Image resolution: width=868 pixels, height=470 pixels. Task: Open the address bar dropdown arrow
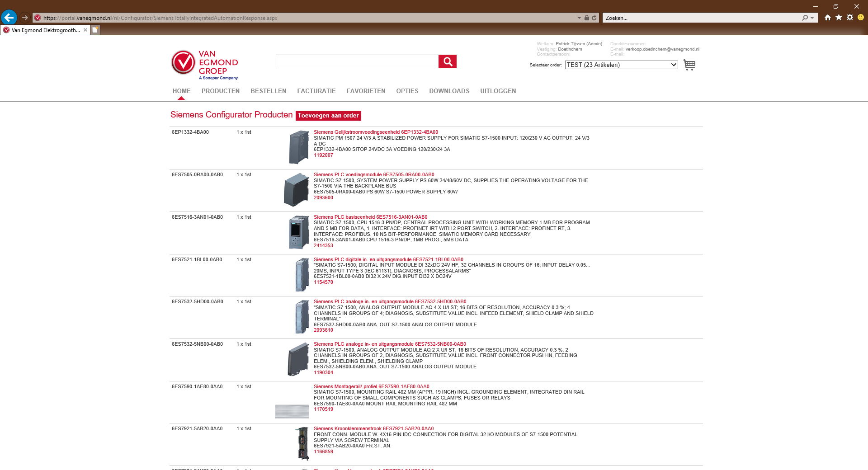click(580, 18)
